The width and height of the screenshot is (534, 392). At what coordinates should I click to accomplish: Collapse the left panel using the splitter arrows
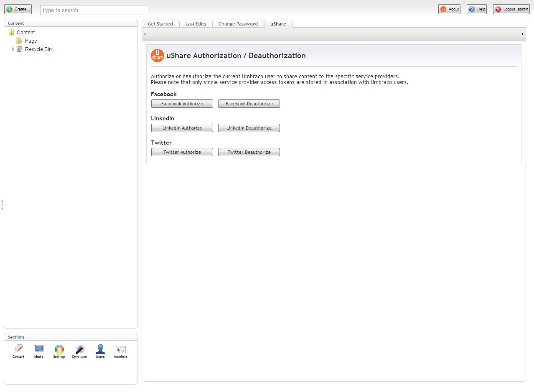click(x=2, y=205)
